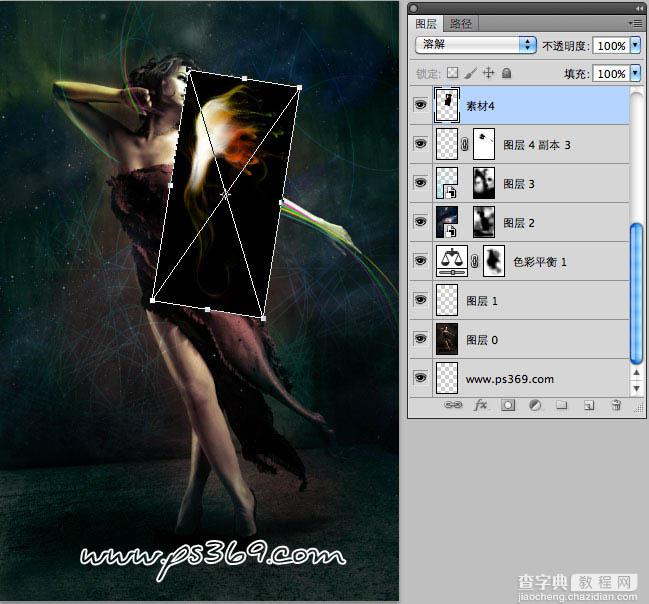Viewport: 649px width, 604px height.
Task: Toggle visibility of 图层 2
Action: pos(421,221)
